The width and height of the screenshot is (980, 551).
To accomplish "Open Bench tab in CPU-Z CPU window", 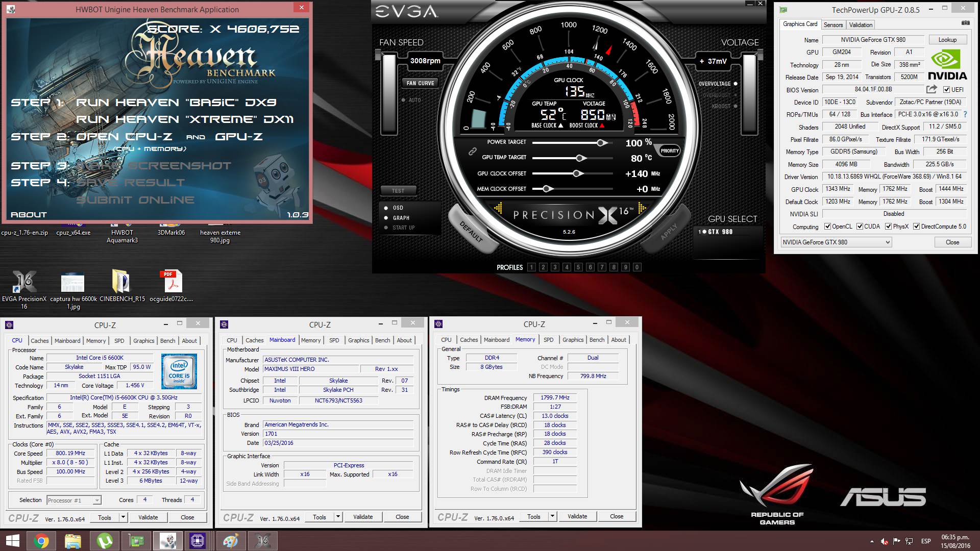I will point(168,341).
